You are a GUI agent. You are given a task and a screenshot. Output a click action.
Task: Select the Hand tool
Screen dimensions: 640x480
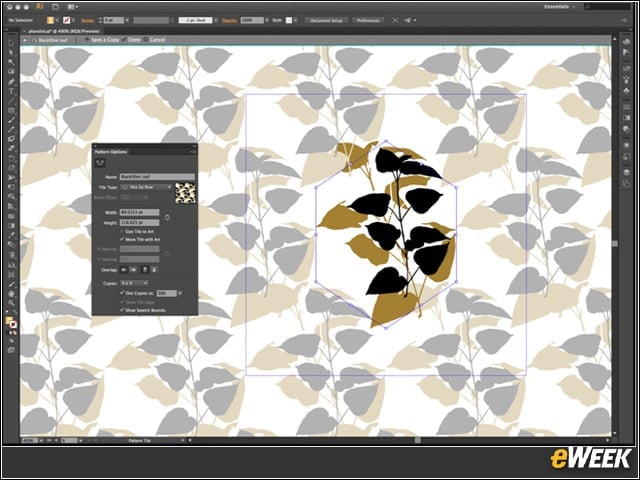tap(11, 293)
